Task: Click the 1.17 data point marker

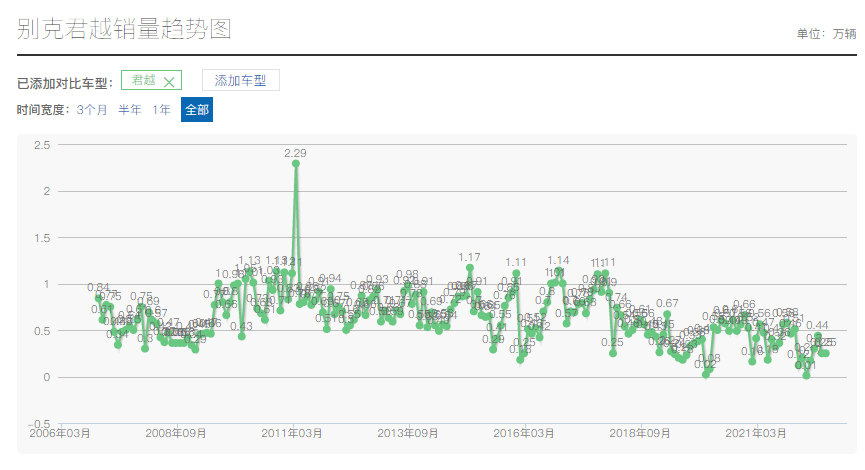Action: pyautogui.click(x=470, y=268)
